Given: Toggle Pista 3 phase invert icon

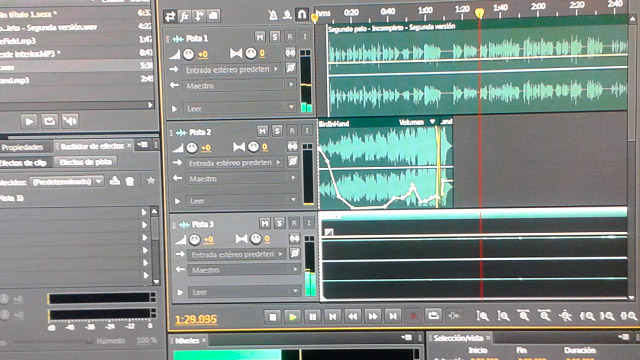Looking at the screenshot, I should tap(295, 253).
